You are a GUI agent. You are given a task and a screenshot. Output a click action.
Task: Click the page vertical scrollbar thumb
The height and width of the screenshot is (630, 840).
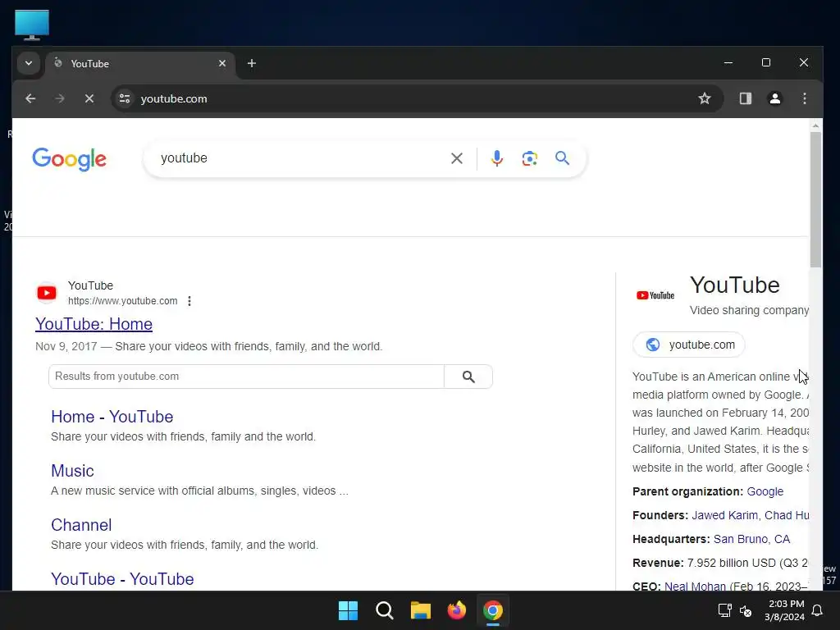(x=815, y=199)
